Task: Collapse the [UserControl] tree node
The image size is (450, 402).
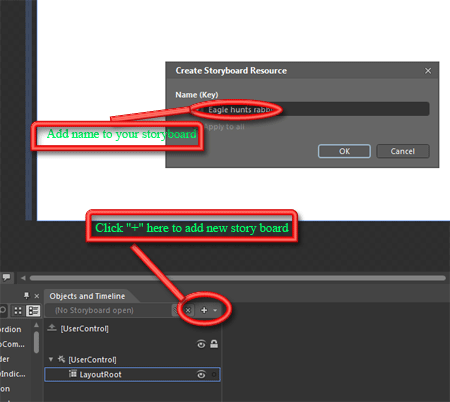Action: pos(51,359)
